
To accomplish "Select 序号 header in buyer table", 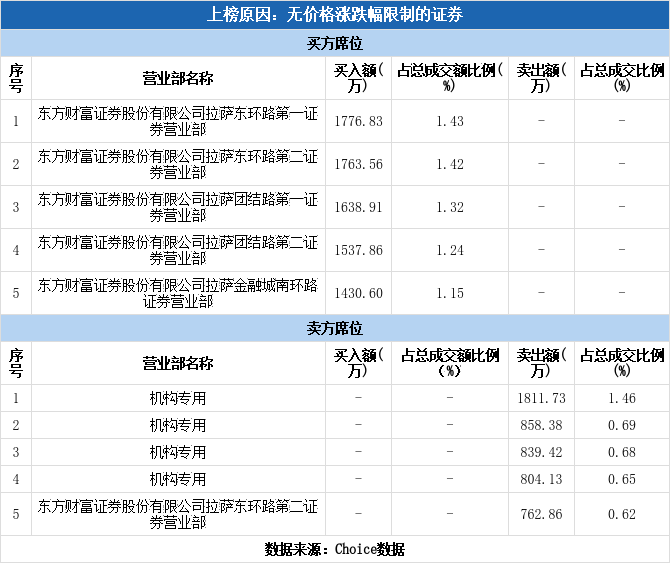I will (16, 78).
